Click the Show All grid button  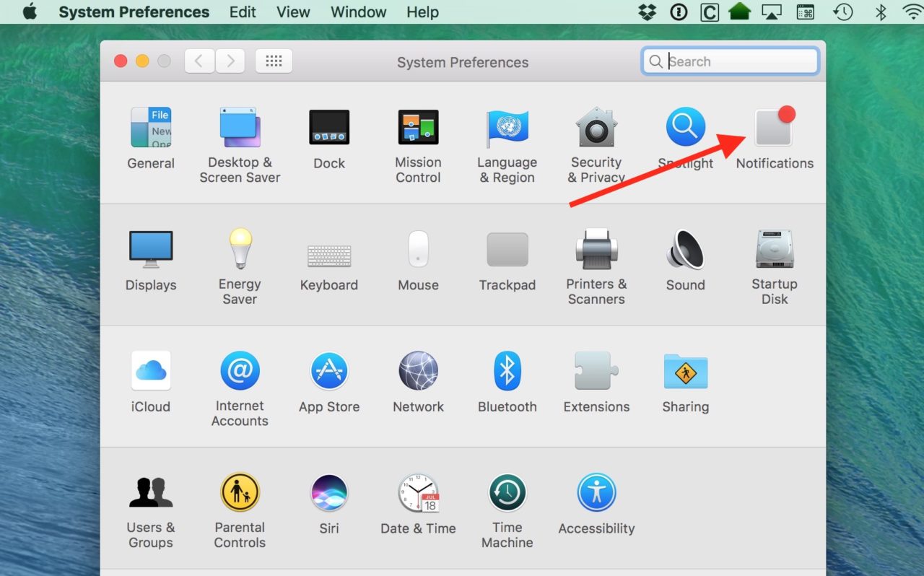[274, 61]
